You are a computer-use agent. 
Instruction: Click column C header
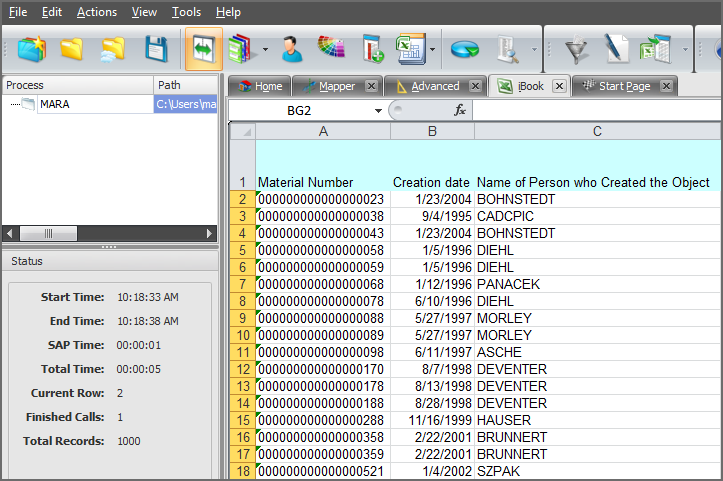point(596,131)
